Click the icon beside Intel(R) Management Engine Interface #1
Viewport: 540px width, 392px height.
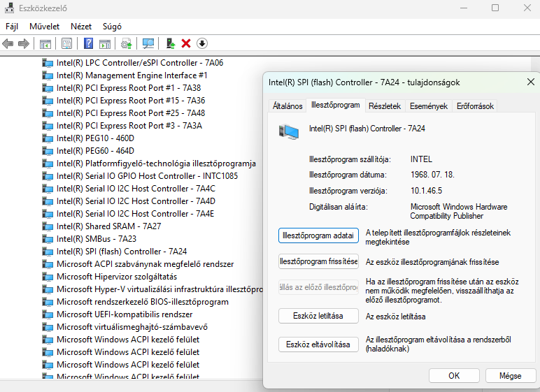(48, 75)
